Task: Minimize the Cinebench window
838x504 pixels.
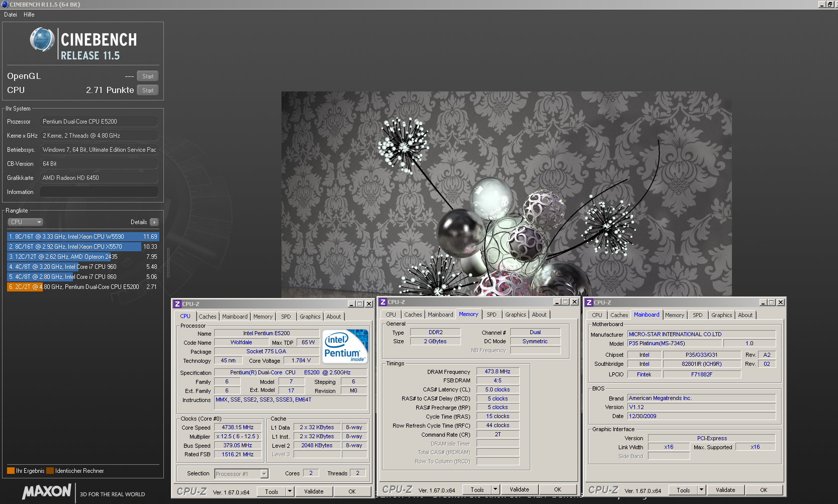Action: point(822,4)
